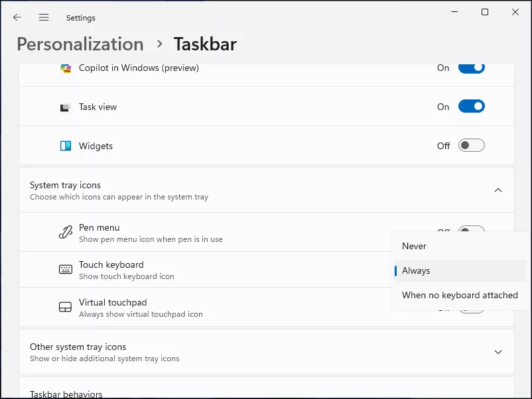Image resolution: width=532 pixels, height=399 pixels.
Task: Select Never in the dropdown list
Action: (460, 246)
